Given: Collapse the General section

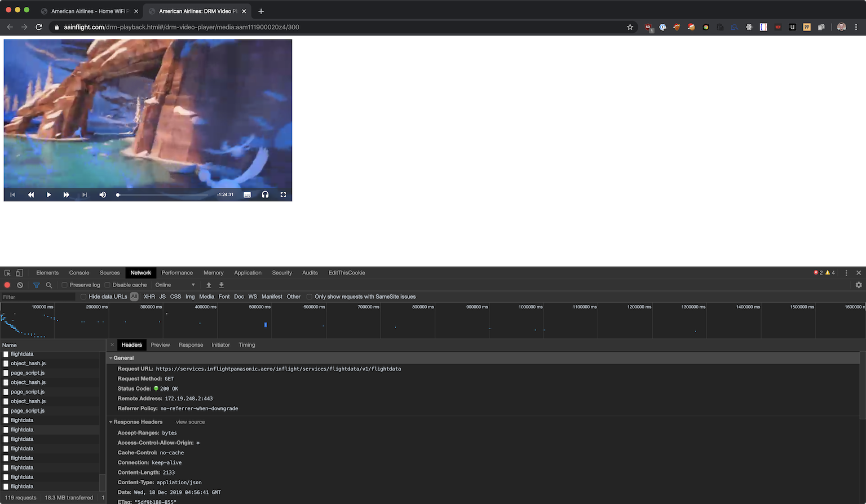Looking at the screenshot, I should tap(111, 358).
